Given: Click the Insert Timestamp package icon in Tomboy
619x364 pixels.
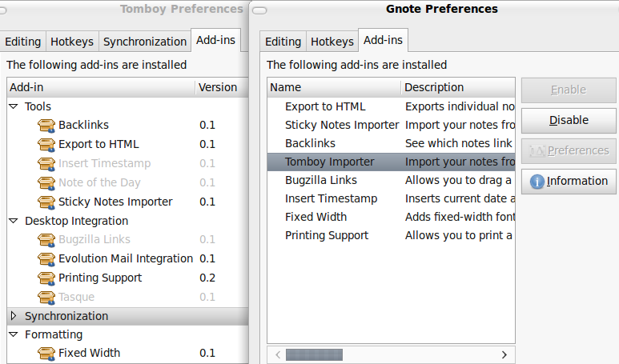Looking at the screenshot, I should (46, 164).
